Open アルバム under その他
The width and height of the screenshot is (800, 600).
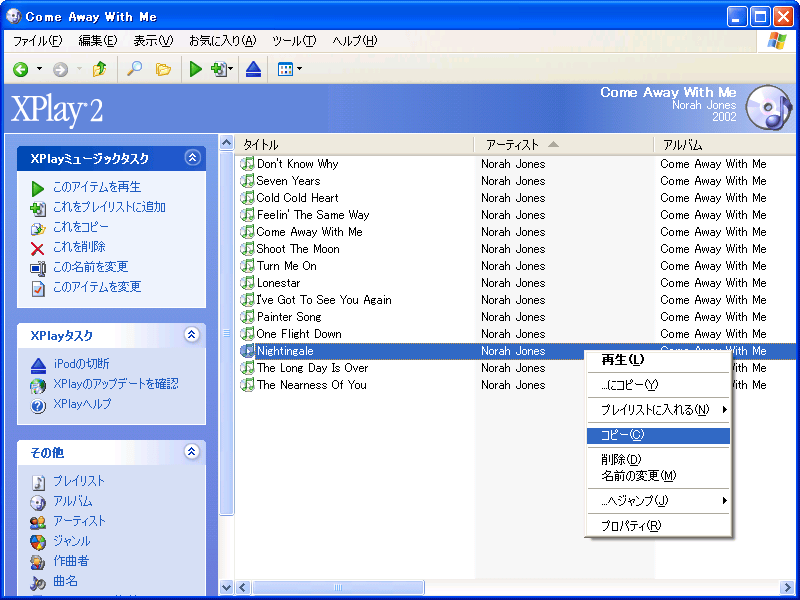(x=73, y=502)
